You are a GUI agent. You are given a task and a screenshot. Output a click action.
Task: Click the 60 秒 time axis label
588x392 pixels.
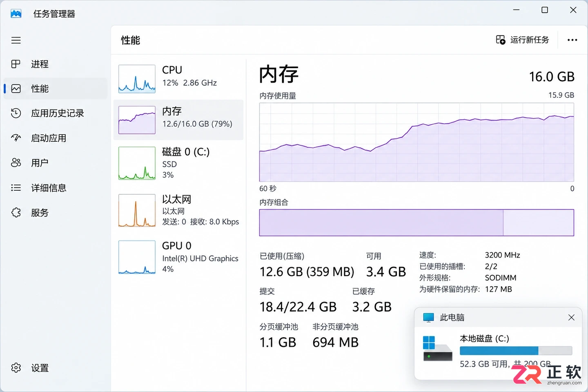[268, 189]
